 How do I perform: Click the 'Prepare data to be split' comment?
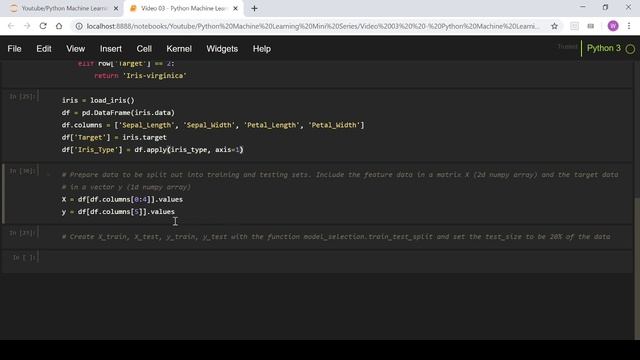(x=340, y=175)
